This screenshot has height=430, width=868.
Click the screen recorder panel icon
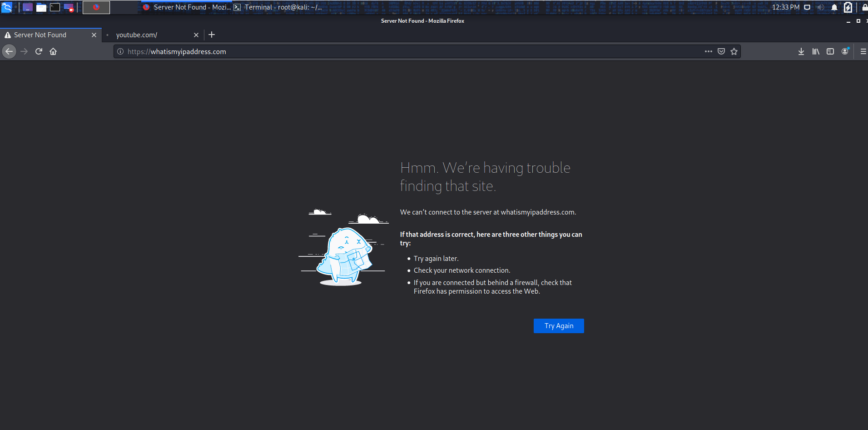click(69, 7)
